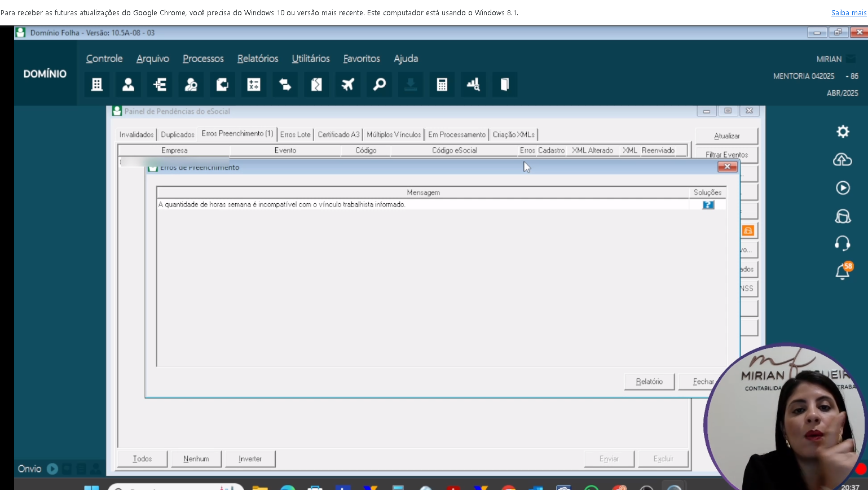Click the Soluções column header

click(707, 193)
